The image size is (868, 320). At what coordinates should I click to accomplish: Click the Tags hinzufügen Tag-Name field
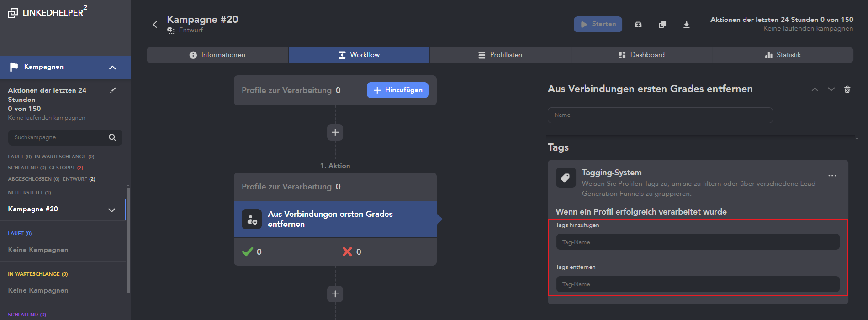click(x=698, y=242)
